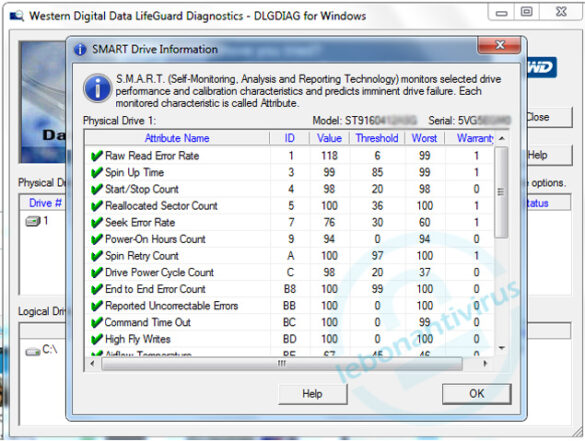Click worst value 37 in Drive Power Cycle Count row

tap(425, 272)
